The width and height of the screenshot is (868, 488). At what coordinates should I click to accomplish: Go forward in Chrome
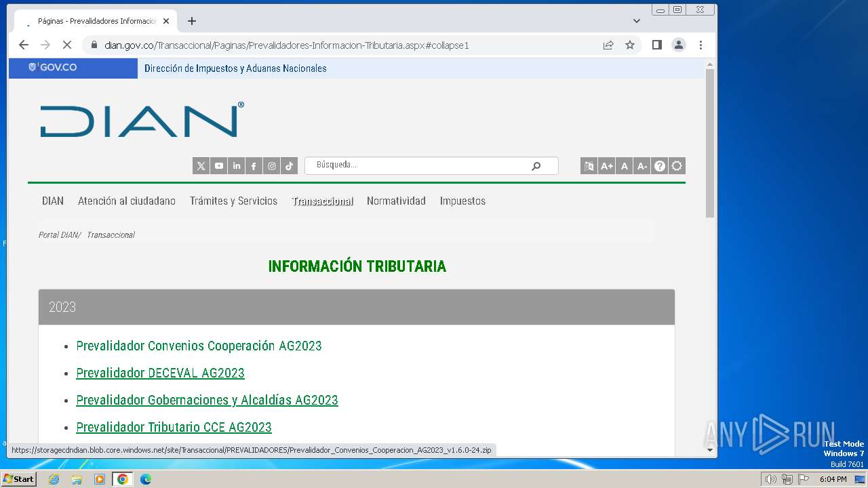tap(45, 45)
